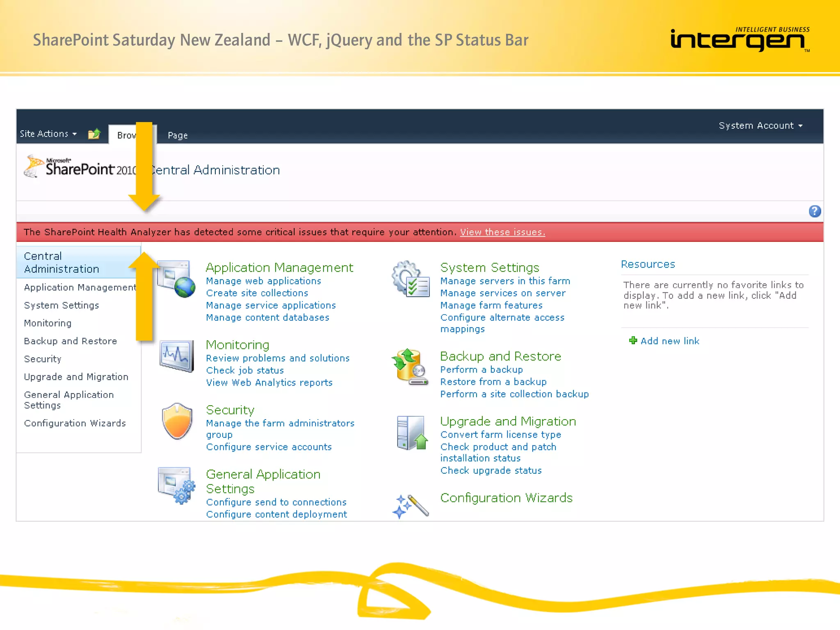
Task: Click the Monitoring chart icon
Action: click(177, 356)
